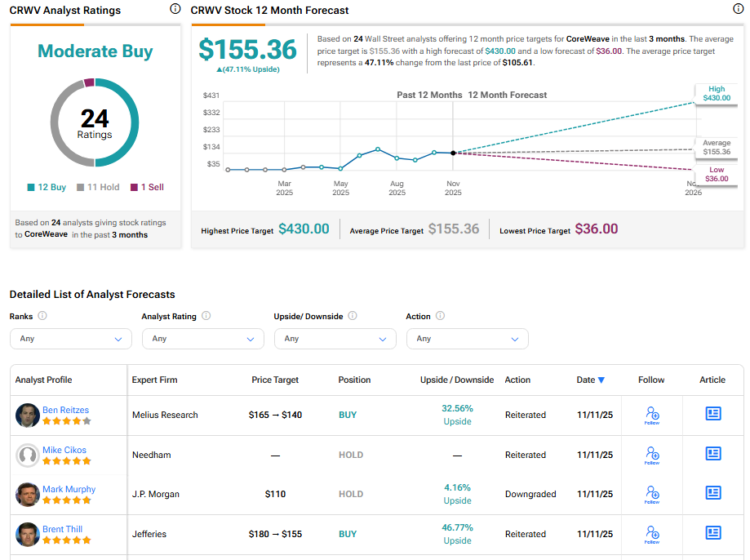Click the 12 Buy legend swatch

31,188
